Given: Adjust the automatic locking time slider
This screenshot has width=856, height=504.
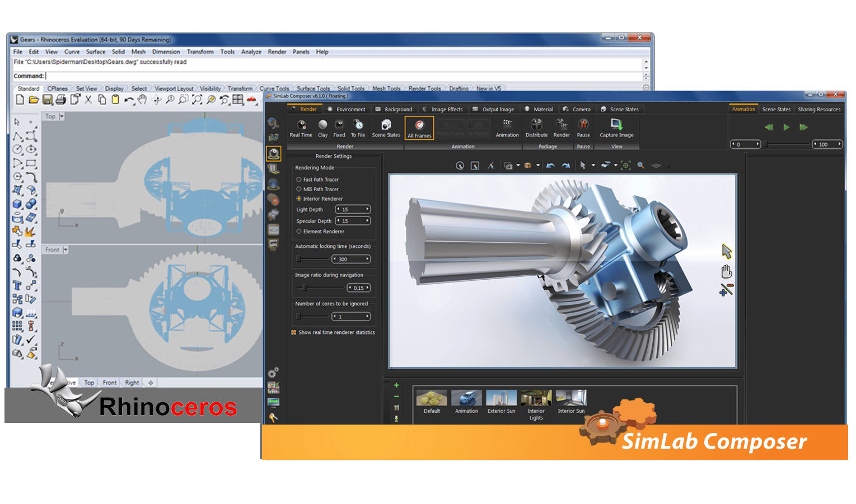Looking at the screenshot, I should click(x=299, y=259).
